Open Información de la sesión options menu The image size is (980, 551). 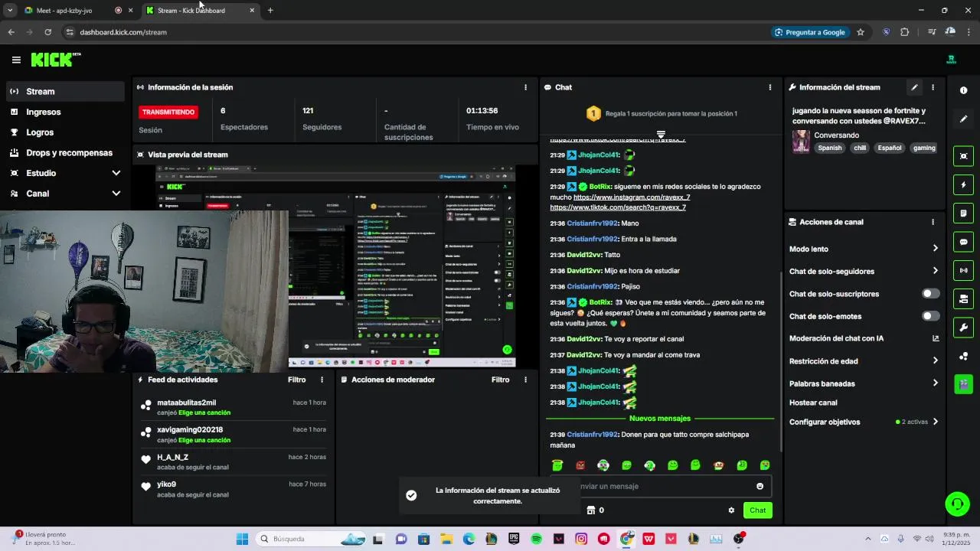[x=525, y=87]
